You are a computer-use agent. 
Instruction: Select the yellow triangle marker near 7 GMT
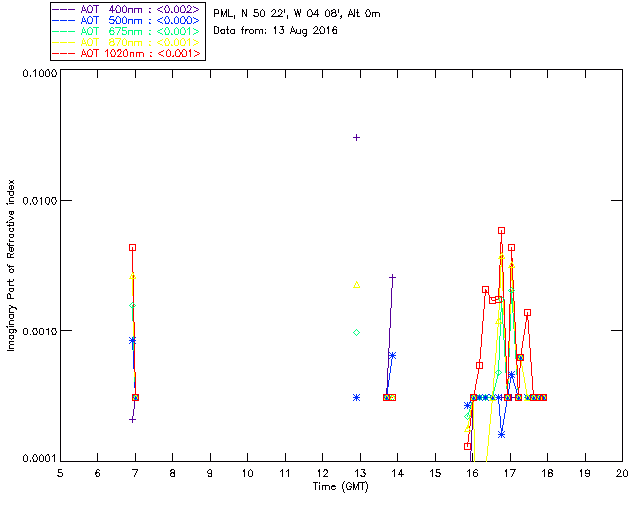(132, 276)
